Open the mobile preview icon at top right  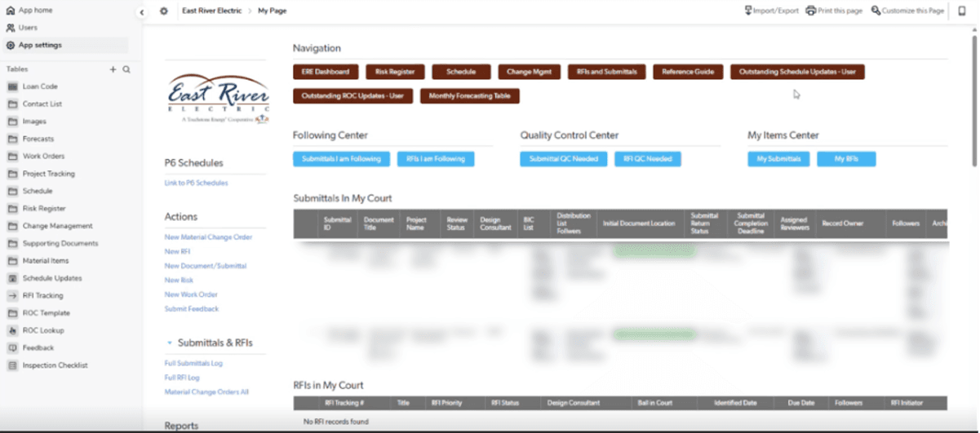click(962, 11)
